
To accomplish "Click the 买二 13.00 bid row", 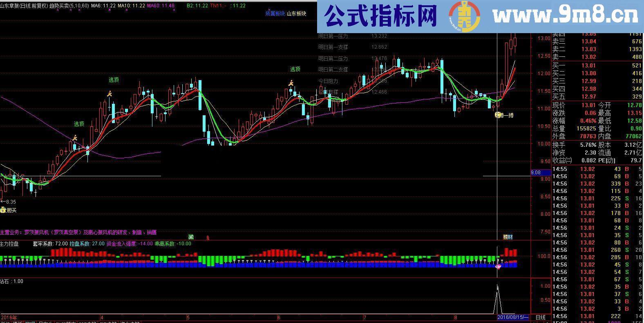I will [597, 74].
